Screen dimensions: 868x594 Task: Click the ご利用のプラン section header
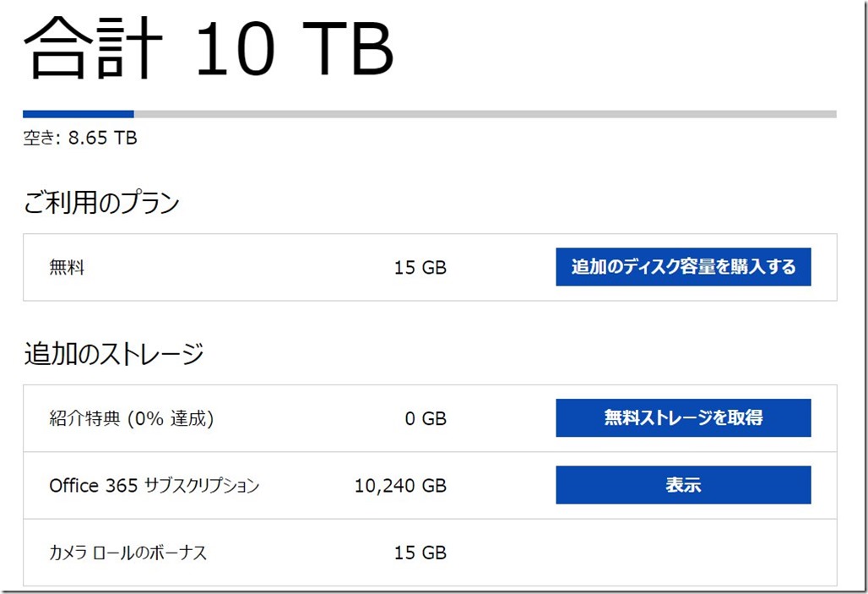click(100, 201)
